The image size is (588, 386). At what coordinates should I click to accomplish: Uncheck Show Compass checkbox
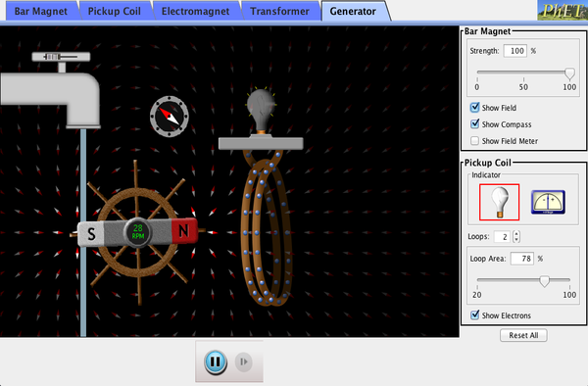pyautogui.click(x=474, y=124)
